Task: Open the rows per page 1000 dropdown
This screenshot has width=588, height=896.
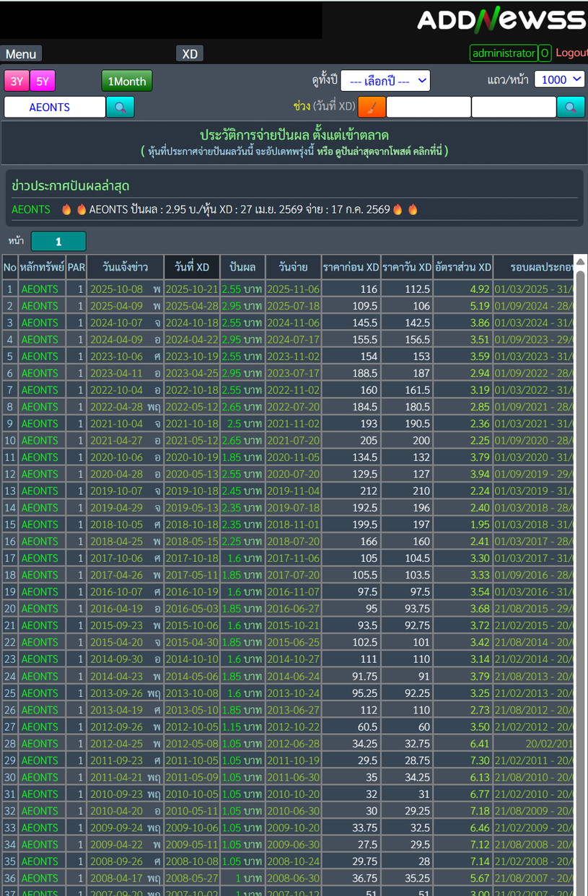Action: 559,79
